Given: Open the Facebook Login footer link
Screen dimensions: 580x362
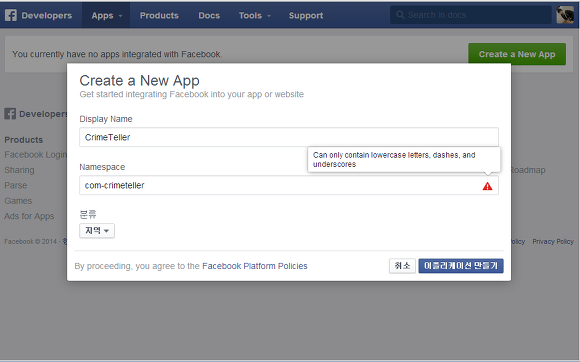Looking at the screenshot, I should pos(36,155).
